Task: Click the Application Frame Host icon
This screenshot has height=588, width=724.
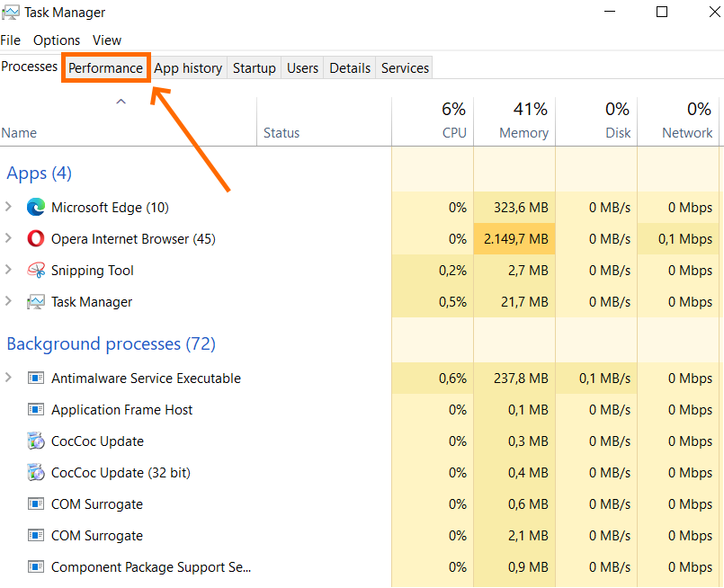Action: pyautogui.click(x=36, y=410)
